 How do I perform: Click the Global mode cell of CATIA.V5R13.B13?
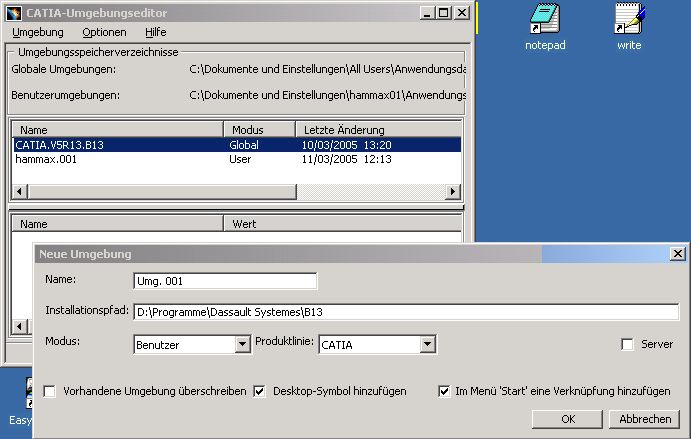pyautogui.click(x=244, y=145)
